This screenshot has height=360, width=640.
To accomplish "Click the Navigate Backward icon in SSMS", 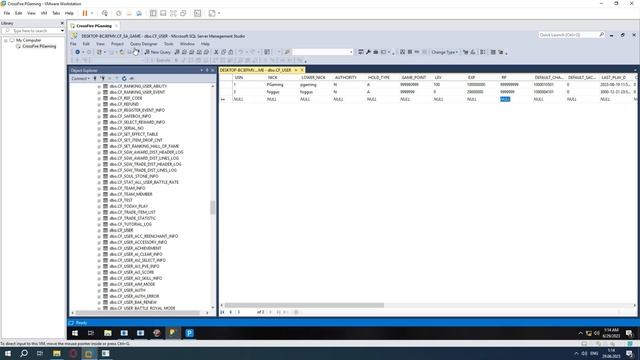I will 77,52.
